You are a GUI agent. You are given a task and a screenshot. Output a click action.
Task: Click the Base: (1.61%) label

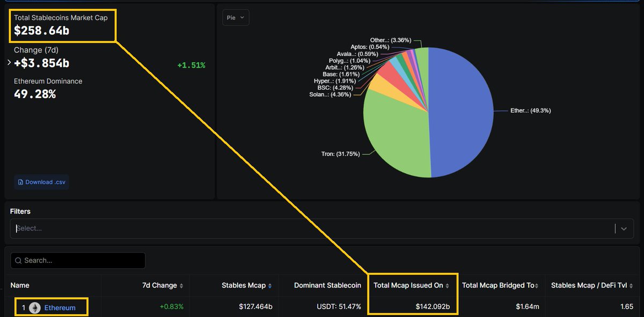click(x=341, y=74)
